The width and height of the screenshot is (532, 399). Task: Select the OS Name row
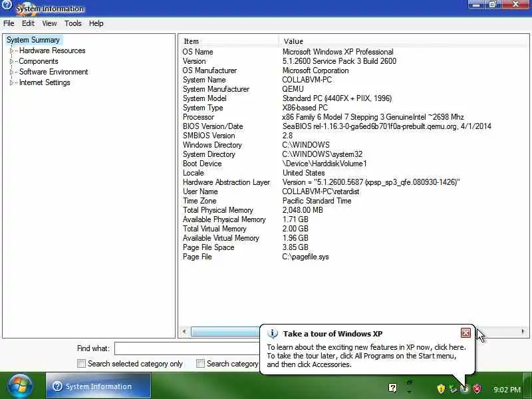[x=354, y=52]
